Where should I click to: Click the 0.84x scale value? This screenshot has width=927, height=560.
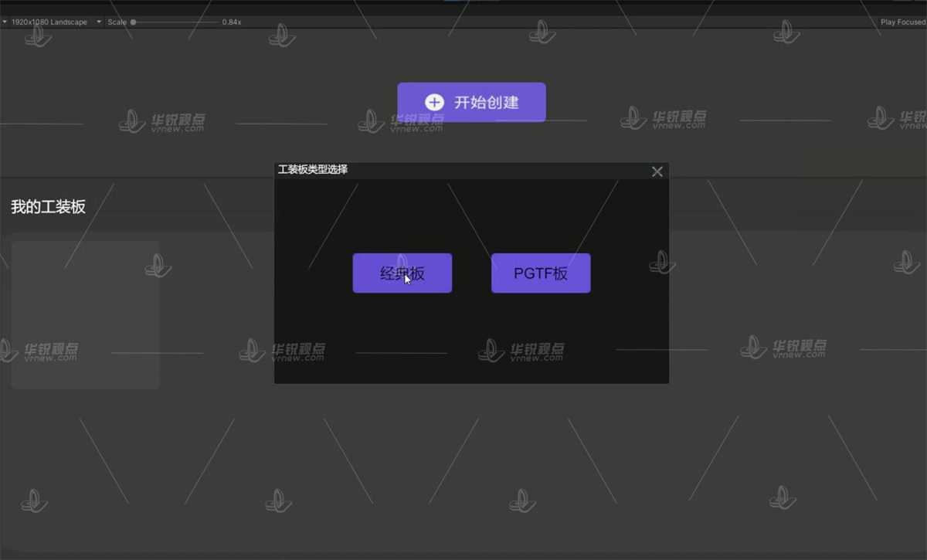click(x=232, y=22)
